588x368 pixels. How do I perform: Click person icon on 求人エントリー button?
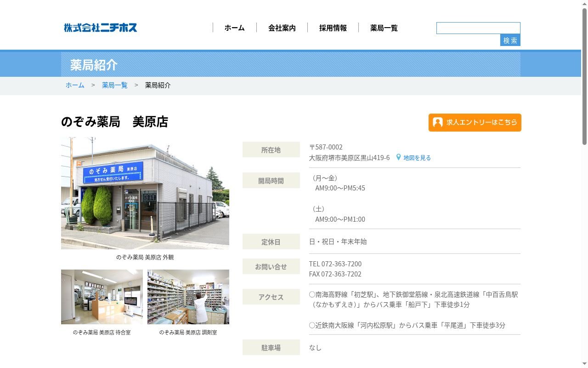[438, 122]
